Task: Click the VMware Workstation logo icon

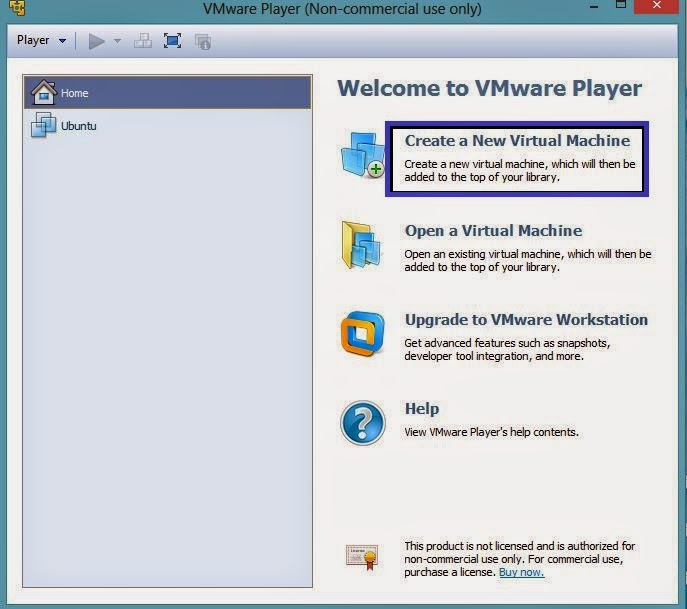Action: (x=362, y=333)
